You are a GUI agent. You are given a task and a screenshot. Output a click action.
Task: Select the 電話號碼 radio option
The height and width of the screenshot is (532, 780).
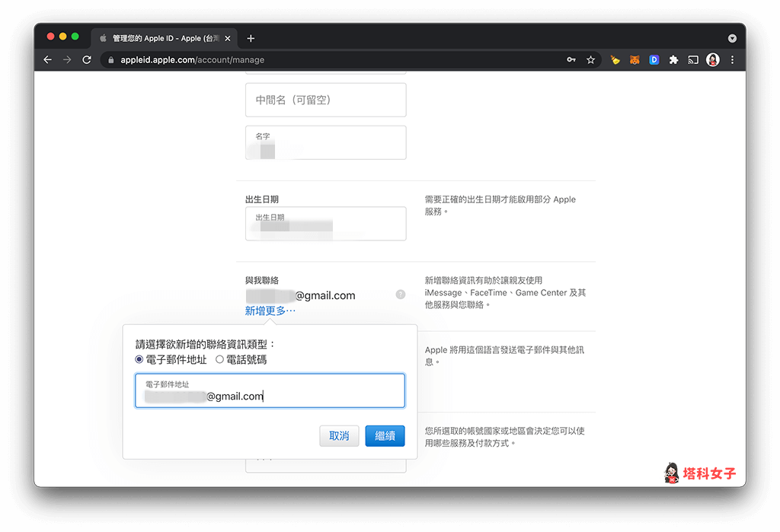(219, 359)
